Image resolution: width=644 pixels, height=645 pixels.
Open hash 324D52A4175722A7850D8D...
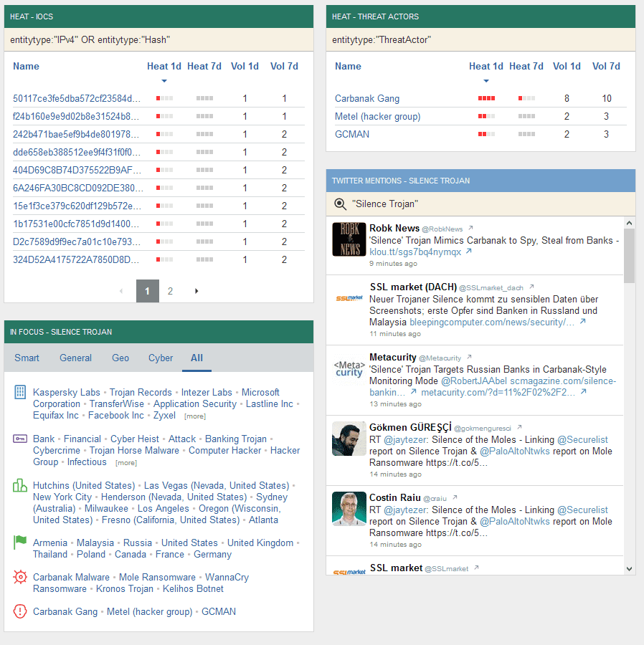click(76, 259)
